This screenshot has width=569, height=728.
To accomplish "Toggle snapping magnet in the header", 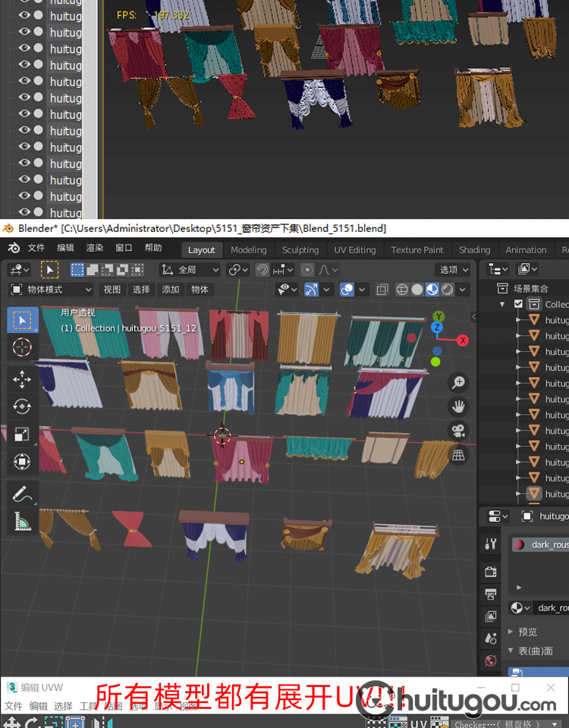I will pyautogui.click(x=262, y=270).
